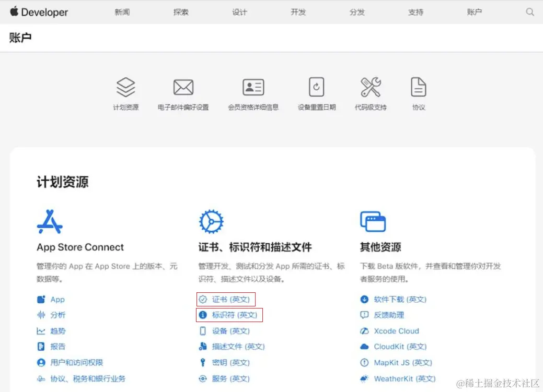Click the 反馈助理 speech bubble icon
Viewport: 543px width, 392px height.
click(x=364, y=315)
